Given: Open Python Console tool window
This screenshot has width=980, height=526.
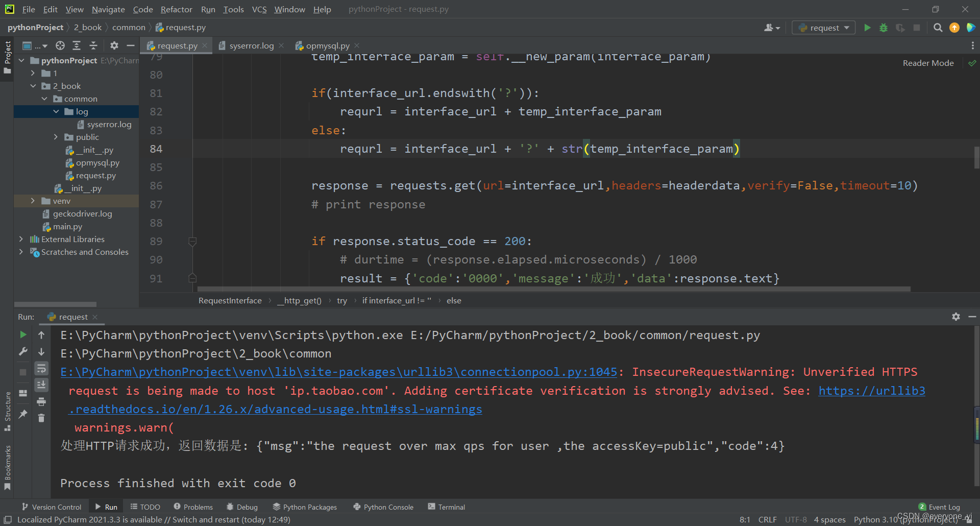Looking at the screenshot, I should [383, 507].
